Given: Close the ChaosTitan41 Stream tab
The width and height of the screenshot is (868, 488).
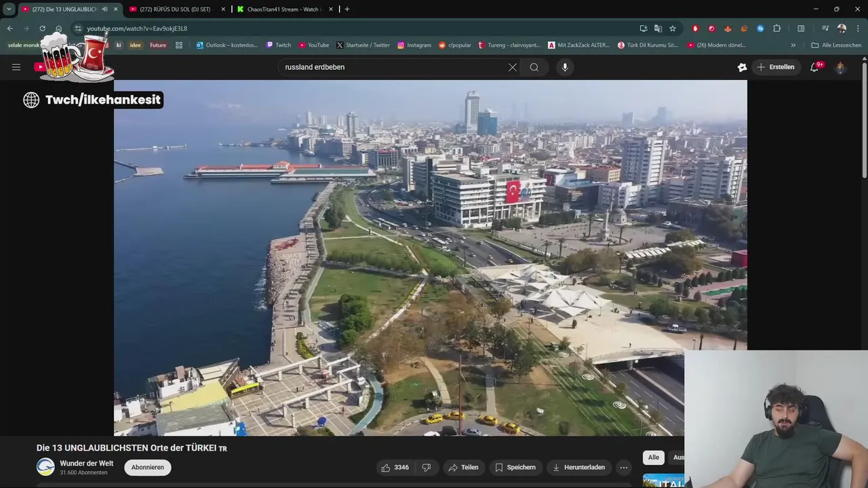Looking at the screenshot, I should coord(331,9).
